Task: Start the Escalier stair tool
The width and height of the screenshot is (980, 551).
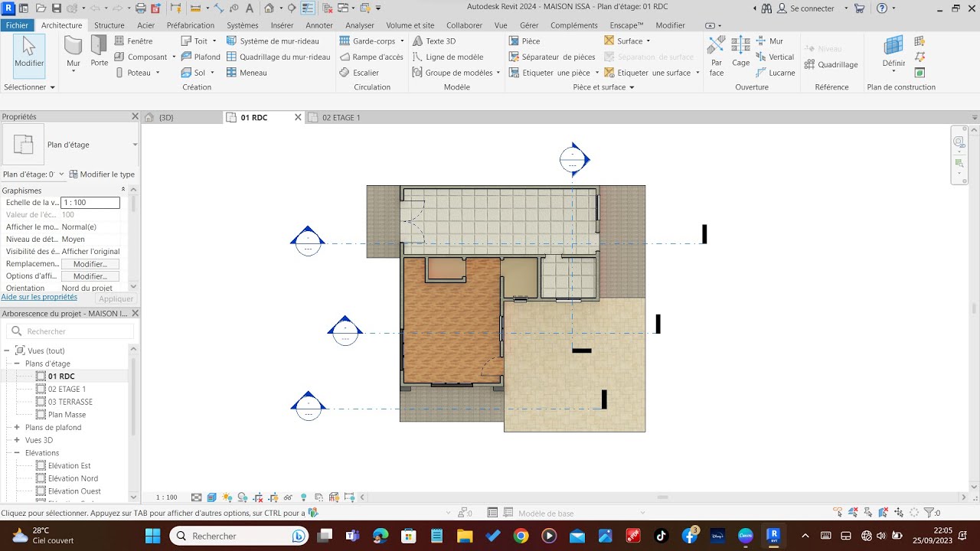Action: point(359,73)
